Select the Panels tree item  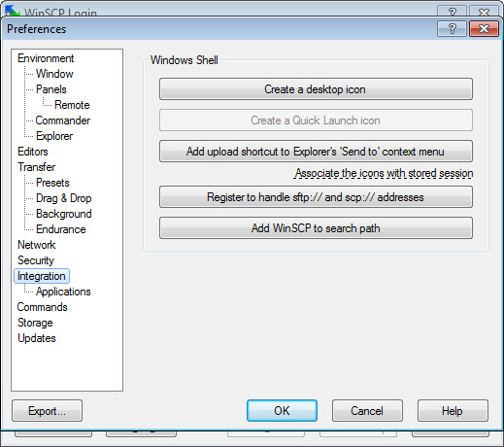point(51,89)
